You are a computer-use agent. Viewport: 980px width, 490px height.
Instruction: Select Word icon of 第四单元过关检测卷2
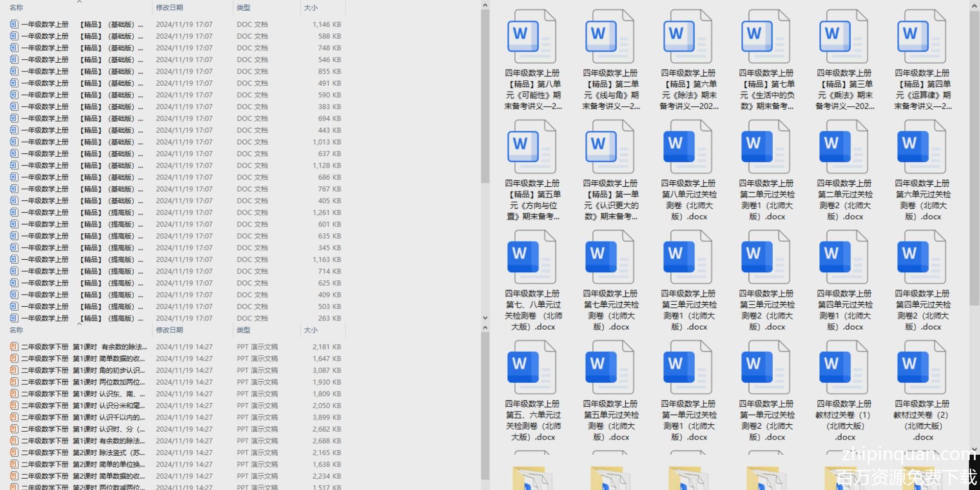pyautogui.click(x=921, y=257)
